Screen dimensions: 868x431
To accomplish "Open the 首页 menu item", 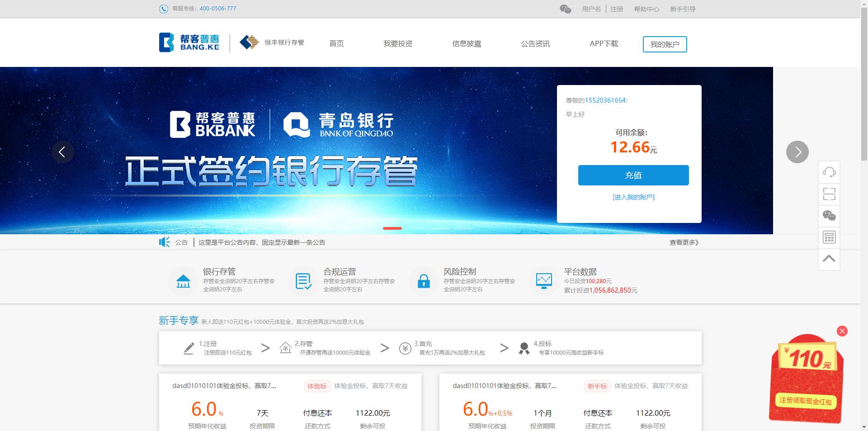I will click(336, 43).
